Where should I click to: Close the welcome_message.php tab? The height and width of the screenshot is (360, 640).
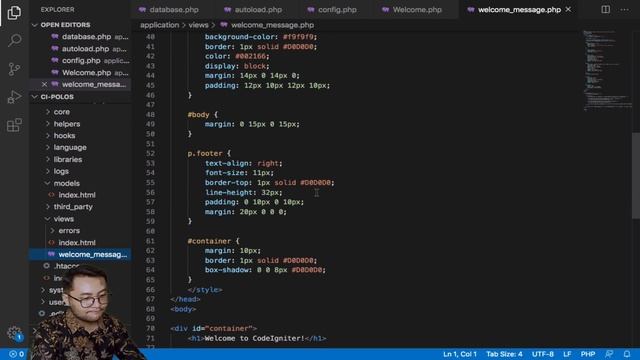coord(568,9)
